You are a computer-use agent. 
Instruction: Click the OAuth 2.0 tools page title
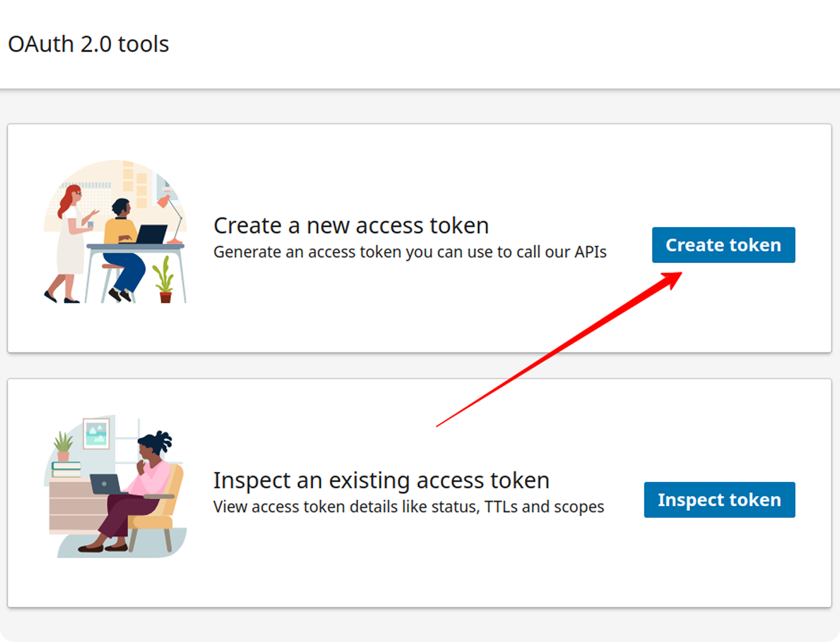88,43
